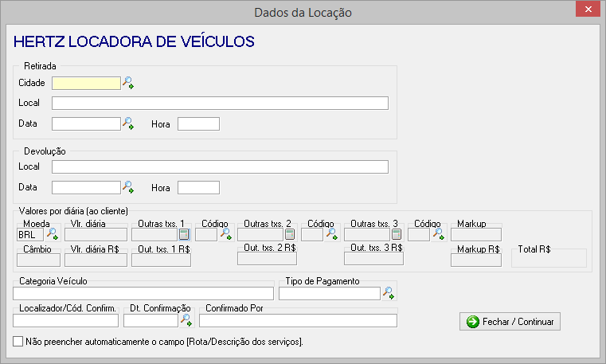Focus the Categoria Veículo field

point(143,294)
